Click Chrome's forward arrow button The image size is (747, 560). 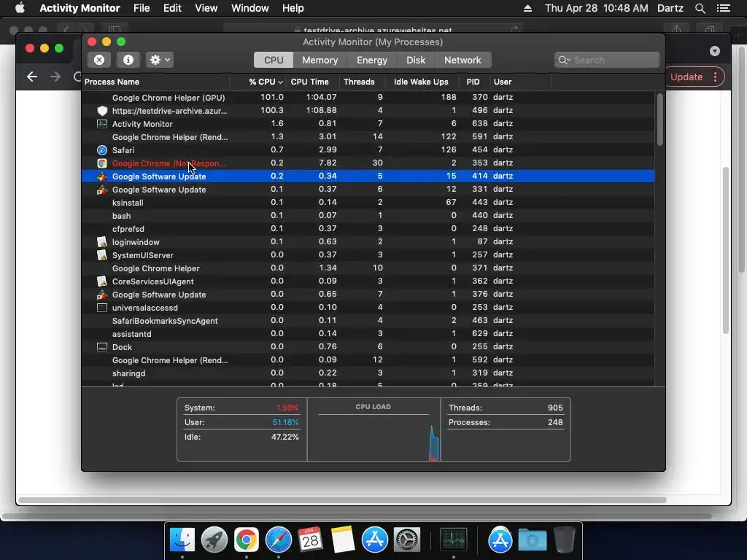point(55,77)
